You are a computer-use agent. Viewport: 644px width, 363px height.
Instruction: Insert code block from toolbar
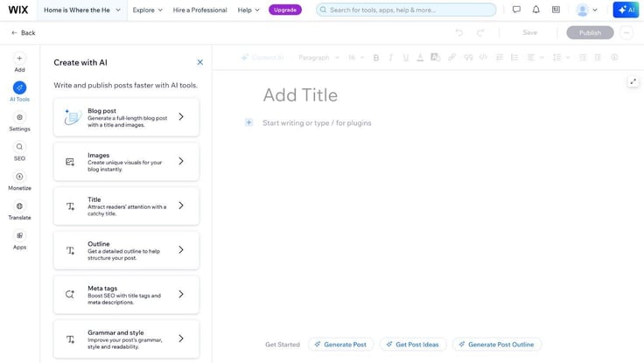[x=483, y=58]
